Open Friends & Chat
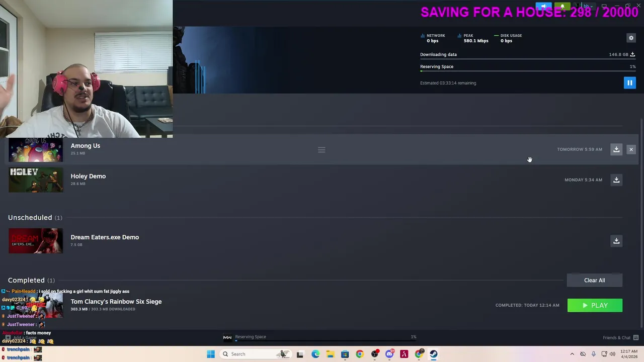 click(x=617, y=338)
